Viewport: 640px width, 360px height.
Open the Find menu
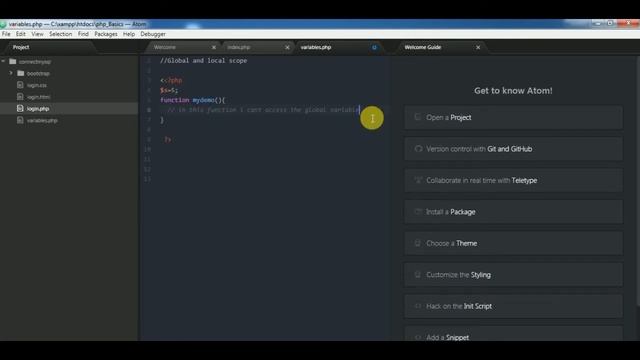click(x=83, y=34)
